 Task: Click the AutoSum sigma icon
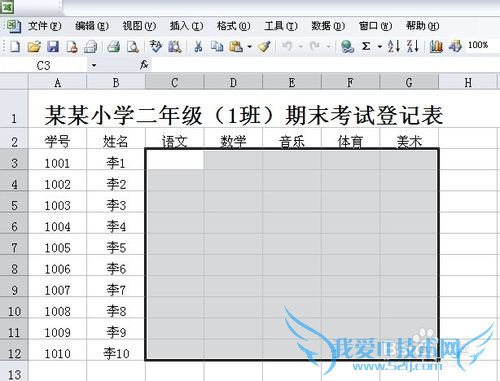366,46
